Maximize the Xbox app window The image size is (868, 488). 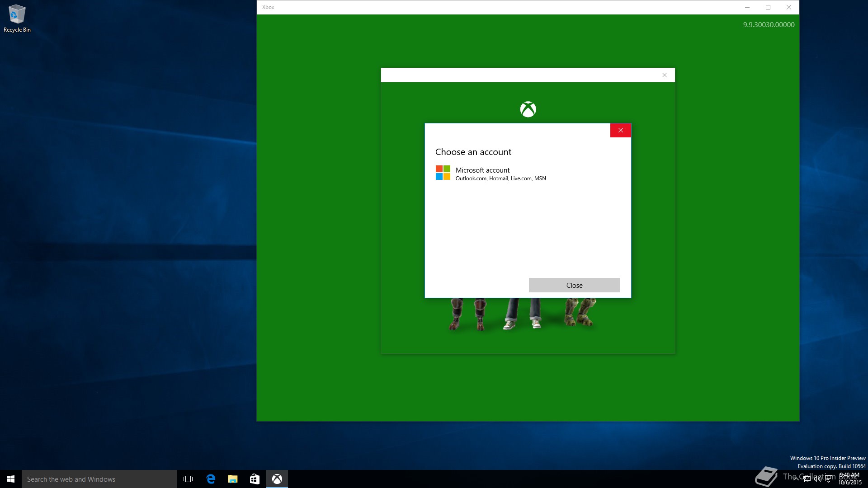tap(768, 7)
